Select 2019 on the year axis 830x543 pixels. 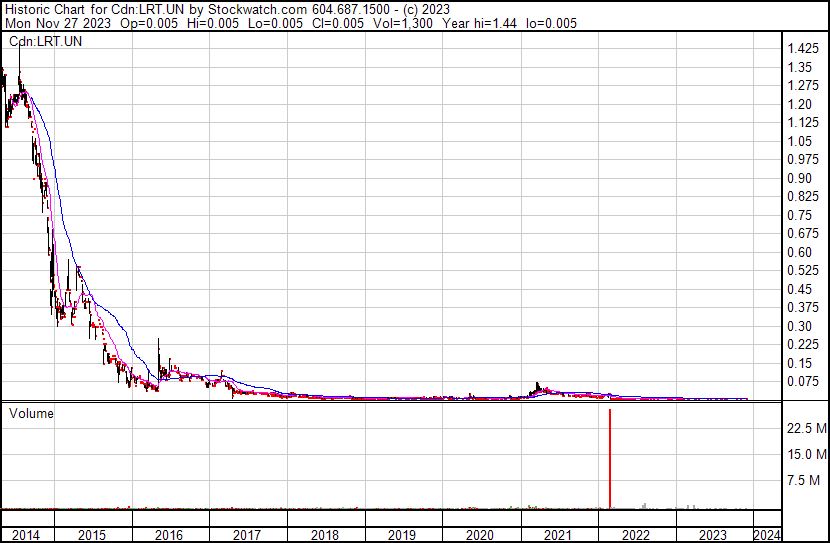coord(402,535)
